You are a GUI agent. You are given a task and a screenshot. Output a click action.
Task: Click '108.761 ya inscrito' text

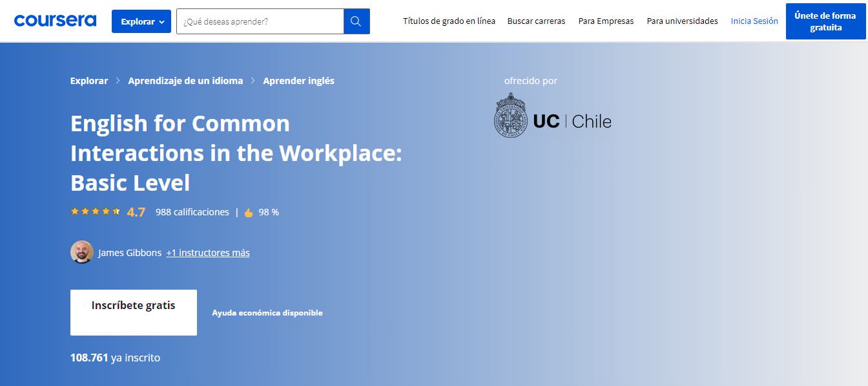point(115,358)
